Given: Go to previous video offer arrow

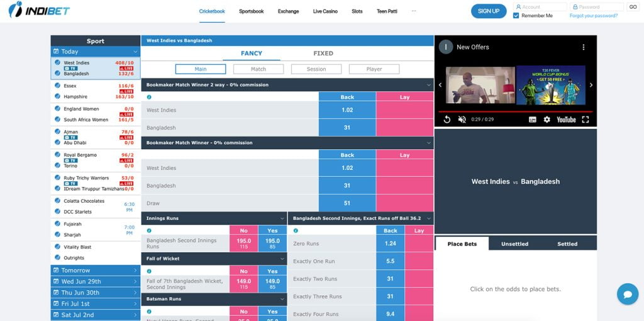Looking at the screenshot, I should coord(440,85).
